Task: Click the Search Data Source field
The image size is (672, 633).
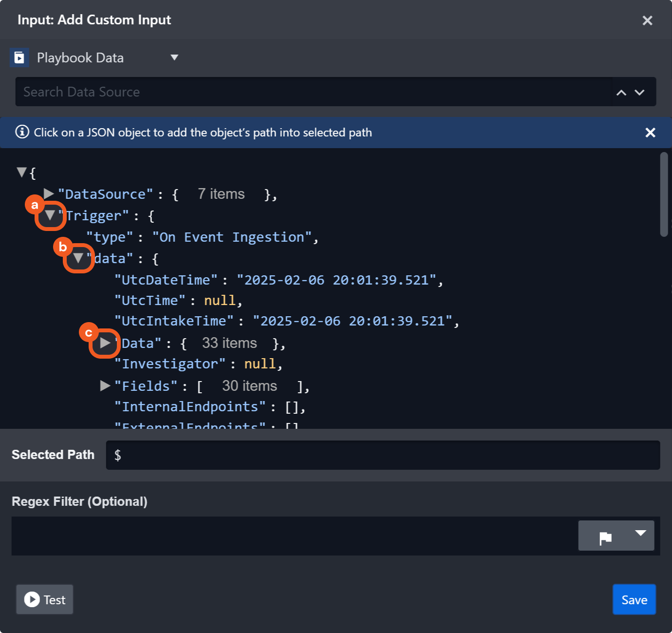Action: [312, 92]
